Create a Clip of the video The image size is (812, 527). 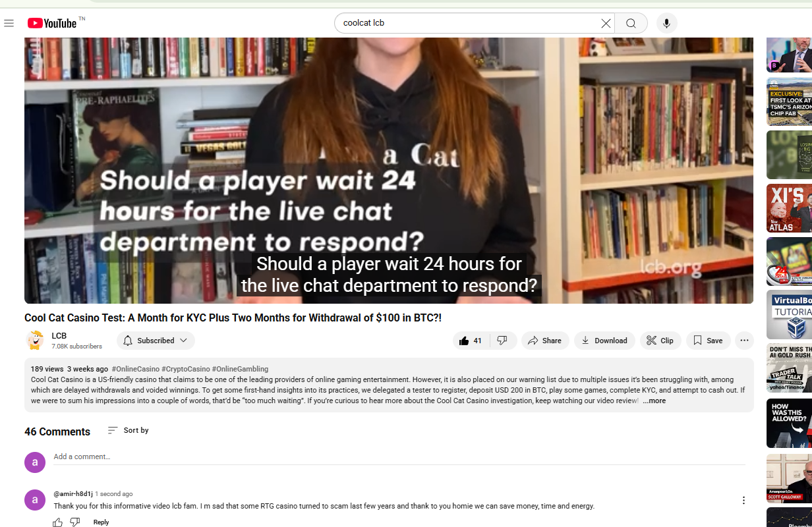coord(660,341)
